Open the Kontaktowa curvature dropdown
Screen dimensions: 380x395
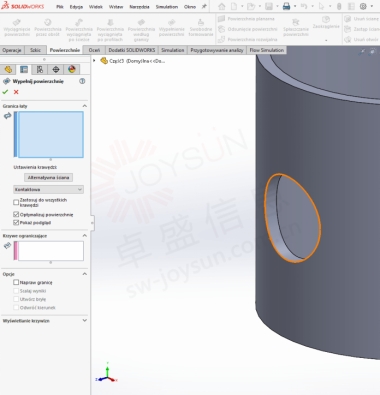point(48,189)
